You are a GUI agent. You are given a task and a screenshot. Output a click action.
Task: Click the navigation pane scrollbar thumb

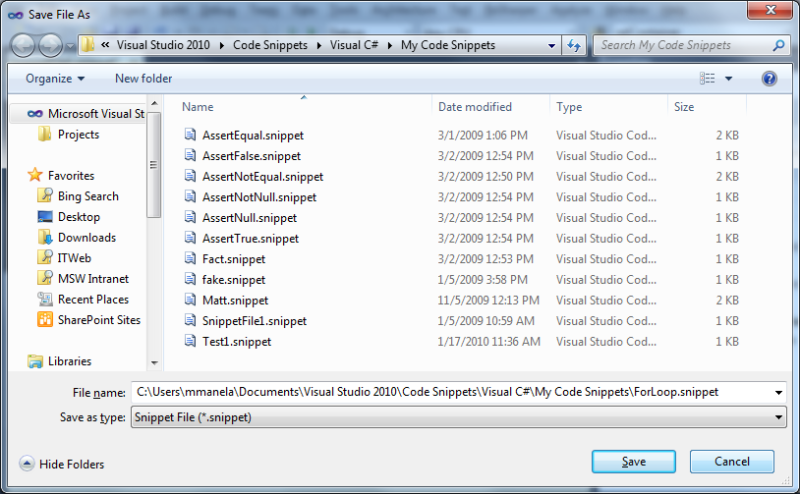[x=154, y=164]
